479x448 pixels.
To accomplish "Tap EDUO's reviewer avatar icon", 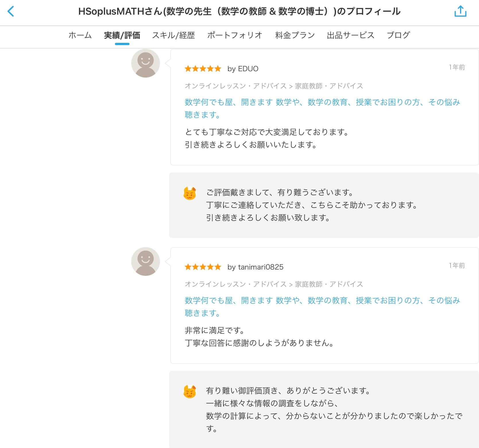I will [145, 64].
